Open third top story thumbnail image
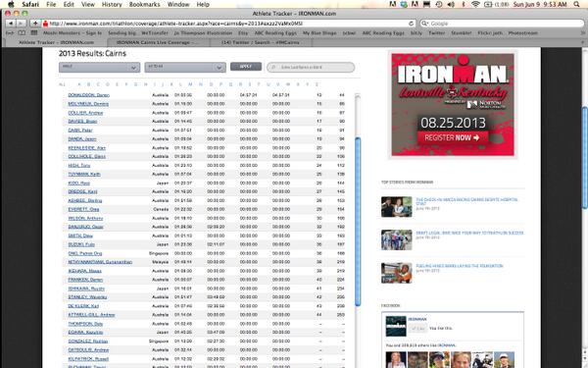The height and width of the screenshot is (368, 588). click(x=396, y=273)
